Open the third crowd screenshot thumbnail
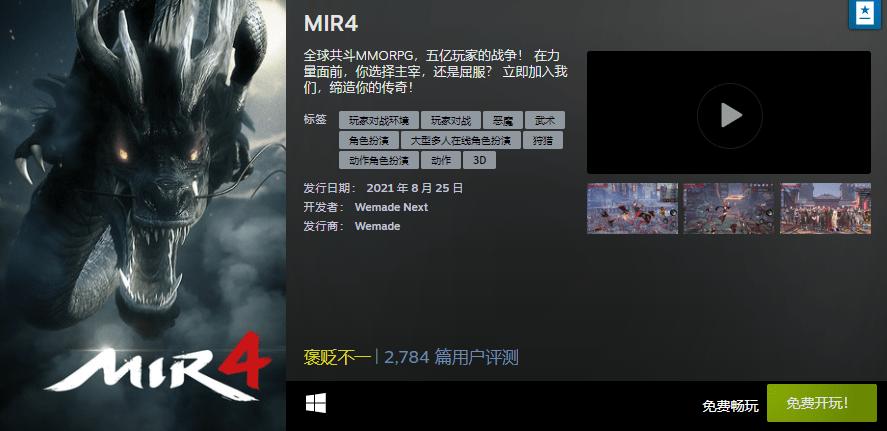This screenshot has height=431, width=887. tap(825, 208)
